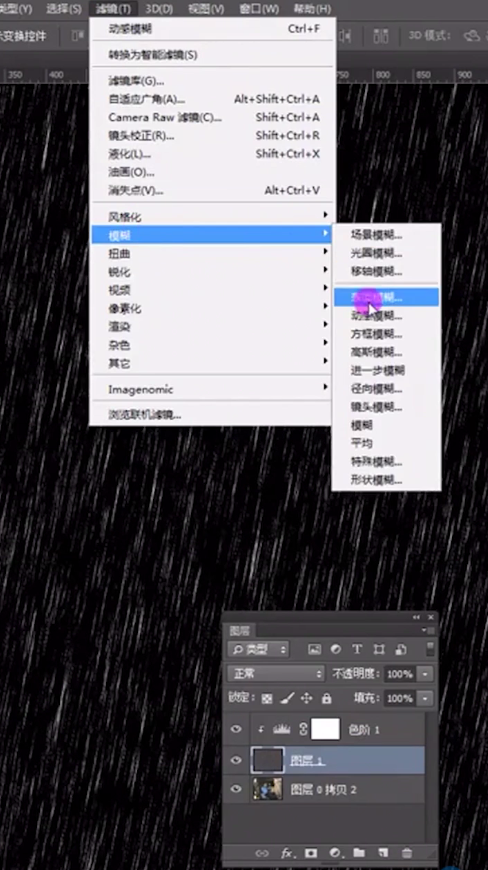This screenshot has height=870, width=488.
Task: Hide the 图层 1 layer
Action: tap(236, 760)
